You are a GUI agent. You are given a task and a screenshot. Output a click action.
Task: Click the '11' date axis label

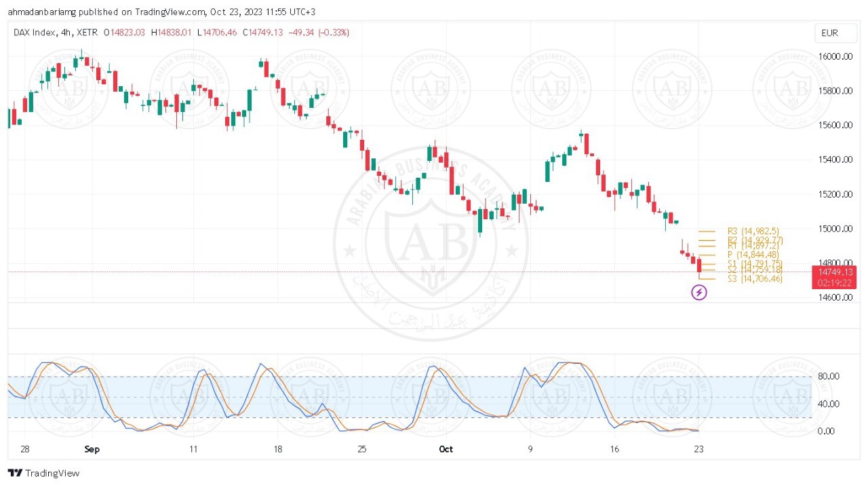pos(193,449)
